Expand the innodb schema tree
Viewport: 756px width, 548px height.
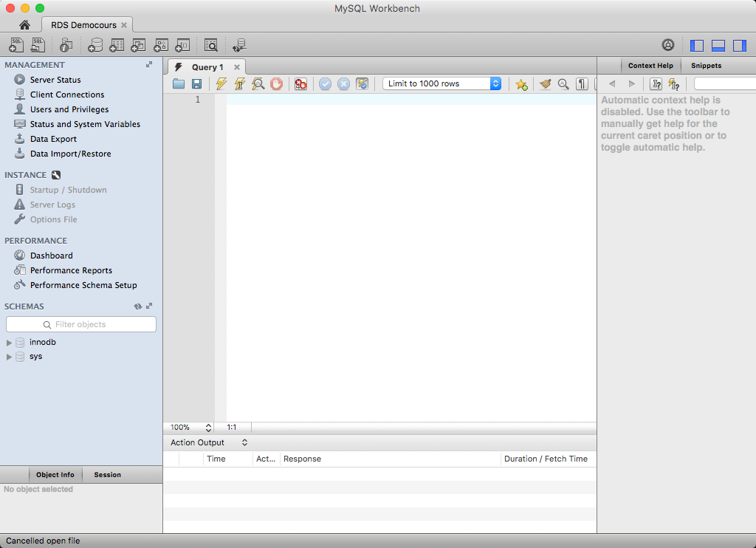pyautogui.click(x=10, y=343)
